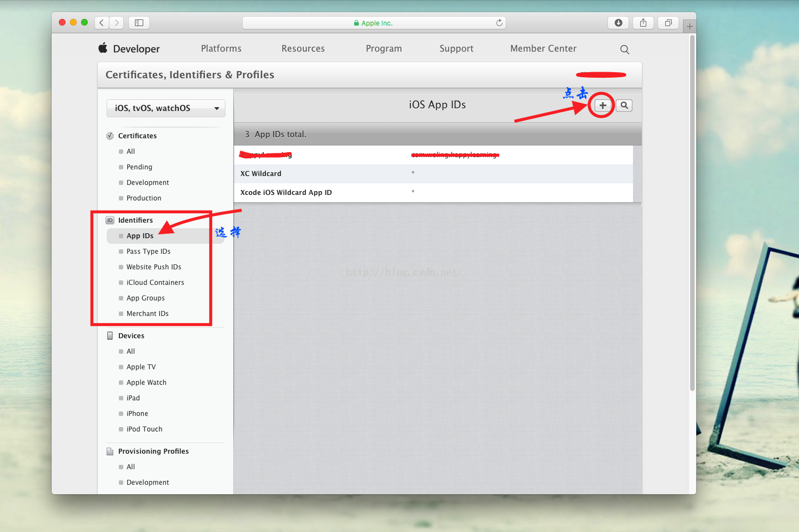Reload the page with the refresh icon
Screen dimensions: 799x532
(x=499, y=23)
